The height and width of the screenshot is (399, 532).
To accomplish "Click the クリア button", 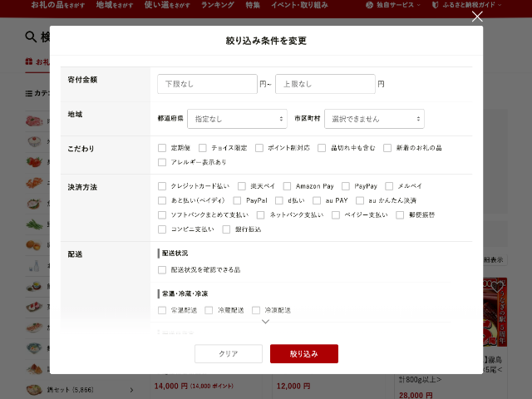I will [229, 353].
